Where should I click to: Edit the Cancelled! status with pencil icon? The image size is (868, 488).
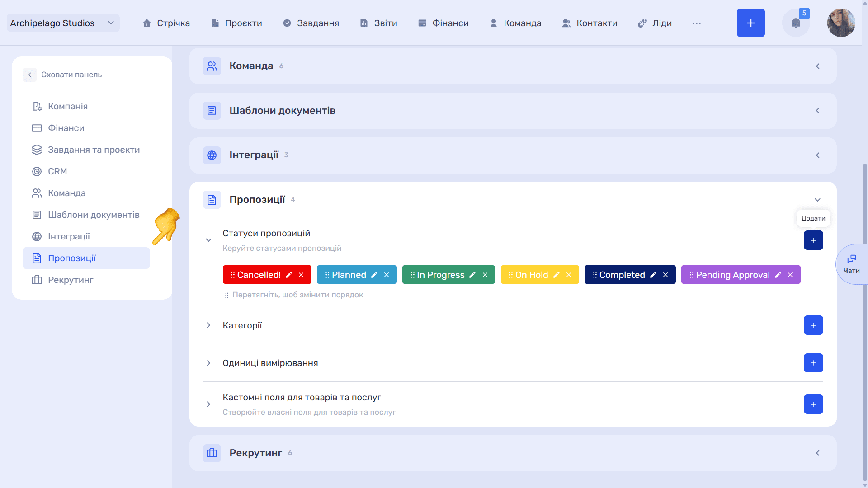tap(289, 275)
